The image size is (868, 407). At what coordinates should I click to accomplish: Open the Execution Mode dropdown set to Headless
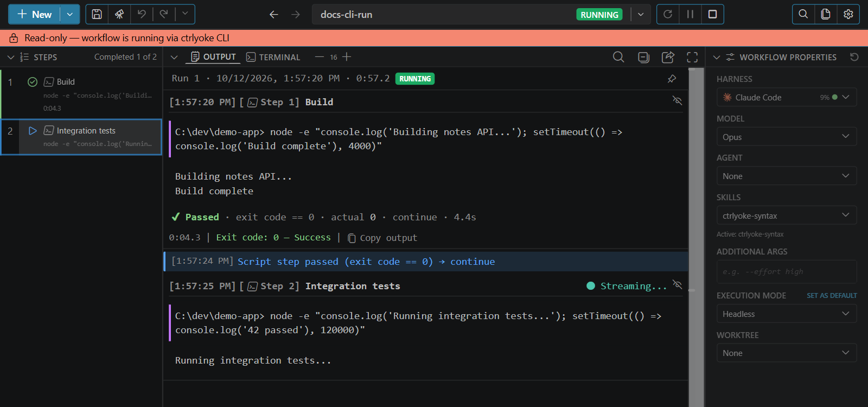[x=787, y=314]
